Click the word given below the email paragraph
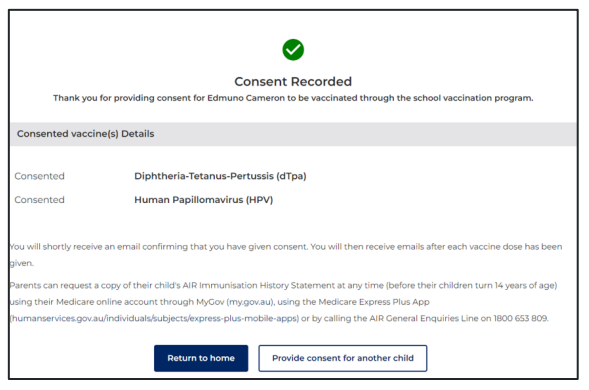 coord(21,263)
